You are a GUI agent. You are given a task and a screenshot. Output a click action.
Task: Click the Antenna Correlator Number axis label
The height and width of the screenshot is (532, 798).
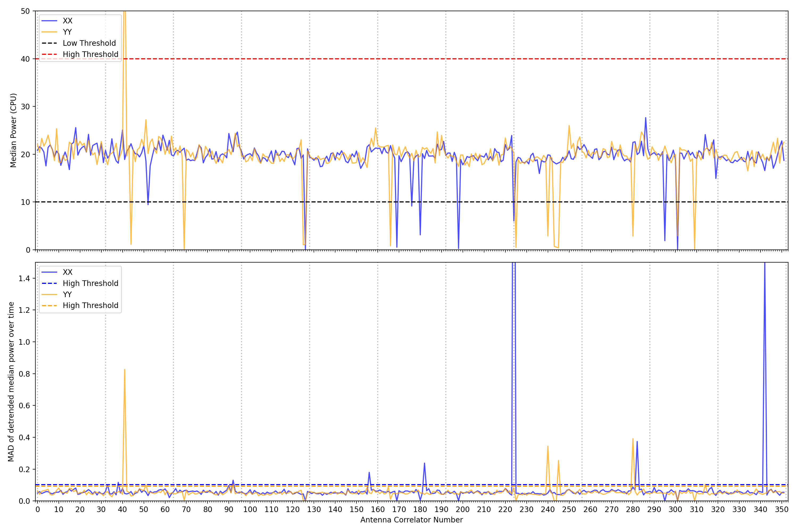coord(411,520)
